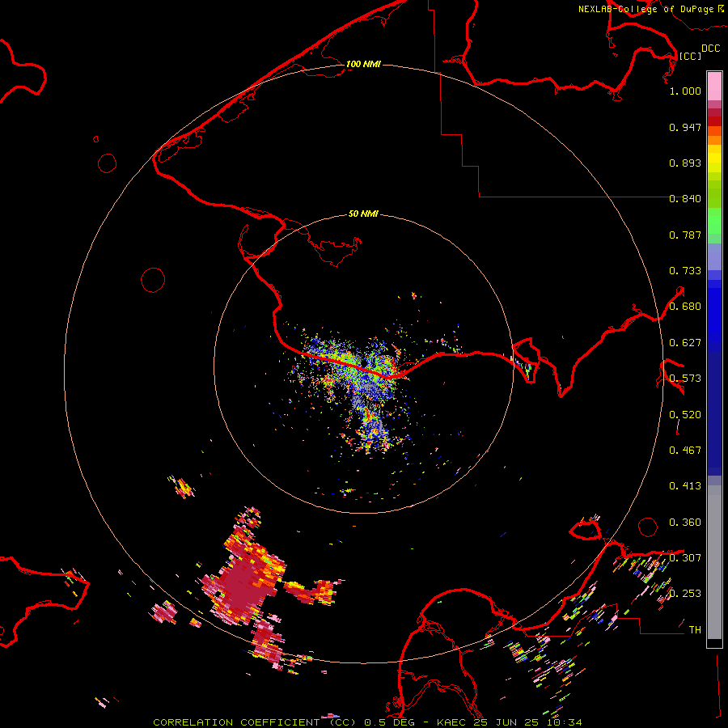Click the DCC label above the color bar
This screenshot has height=728, width=728.
710,49
